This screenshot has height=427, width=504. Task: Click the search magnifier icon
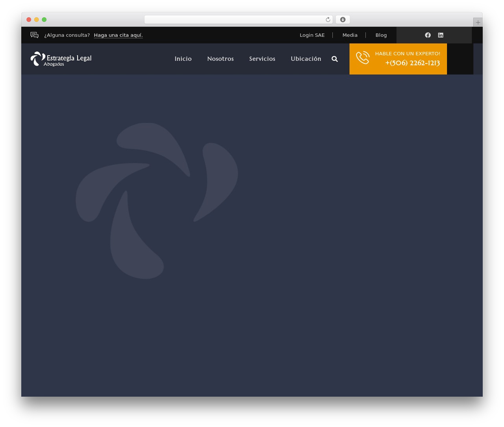(x=335, y=59)
